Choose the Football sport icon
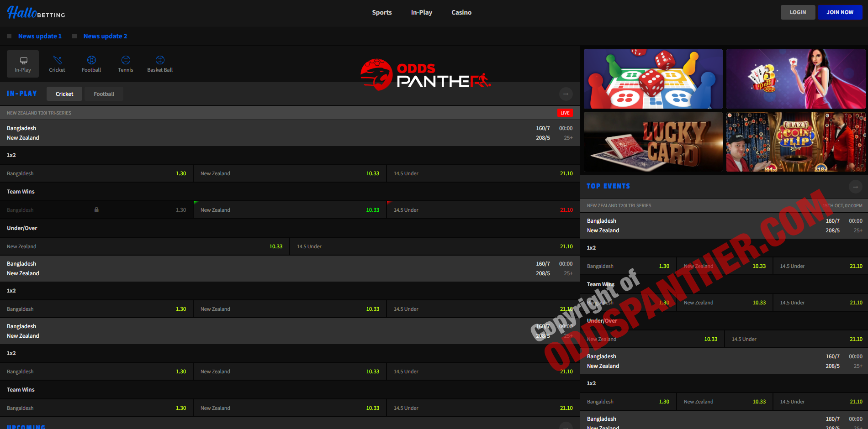 [91, 64]
